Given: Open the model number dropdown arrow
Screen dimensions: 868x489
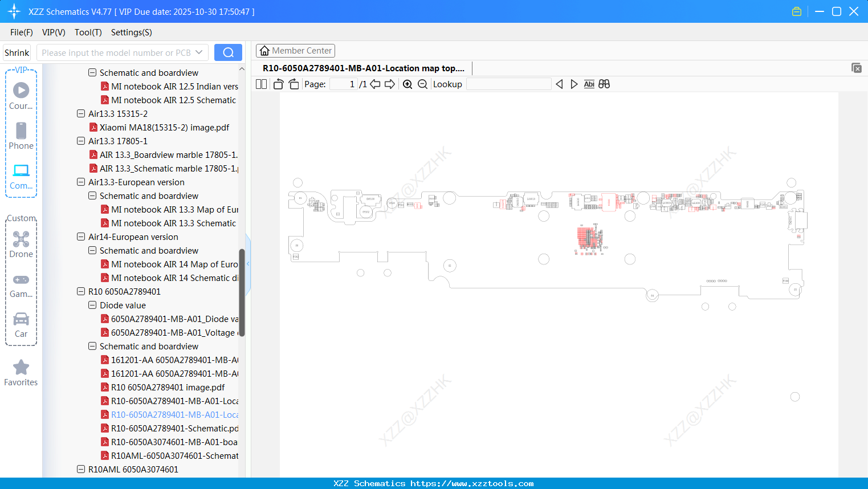Looking at the screenshot, I should tap(199, 52).
